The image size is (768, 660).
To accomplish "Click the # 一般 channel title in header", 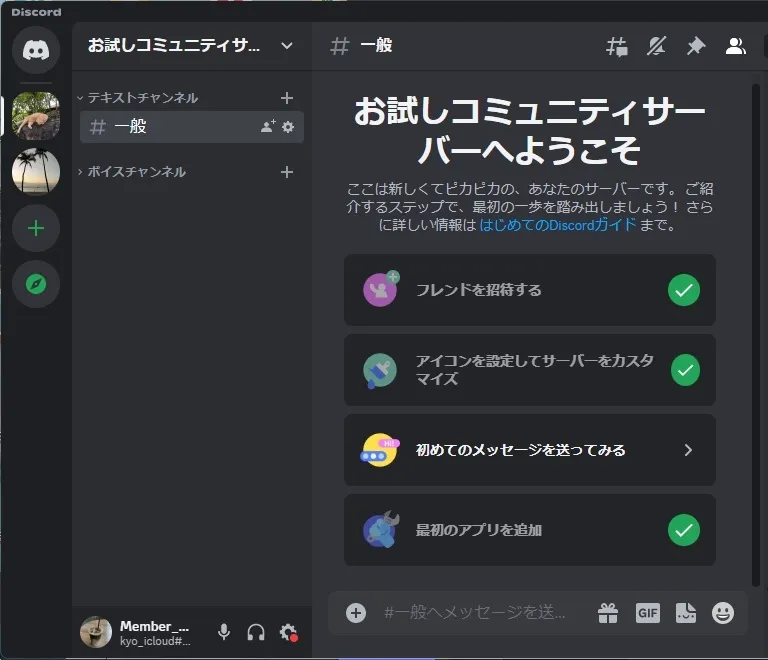I will (361, 46).
